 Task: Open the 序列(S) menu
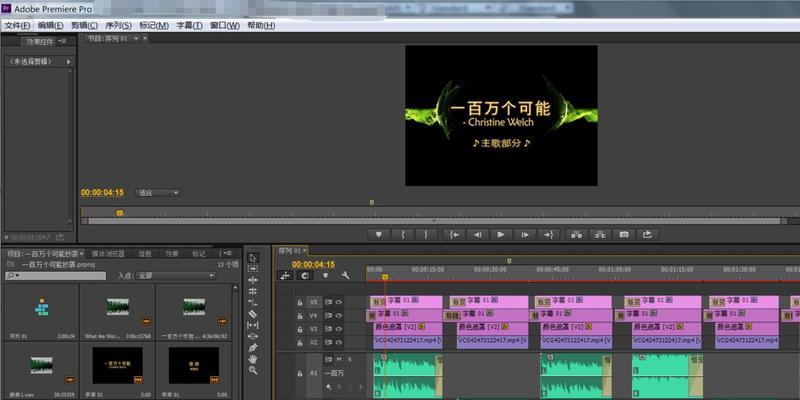[118, 26]
